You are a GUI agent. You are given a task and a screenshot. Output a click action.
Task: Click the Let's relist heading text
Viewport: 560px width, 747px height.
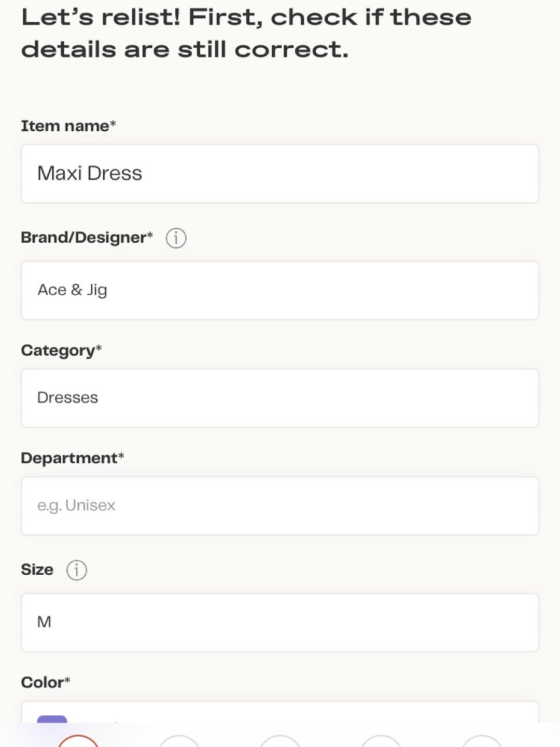pos(246,33)
